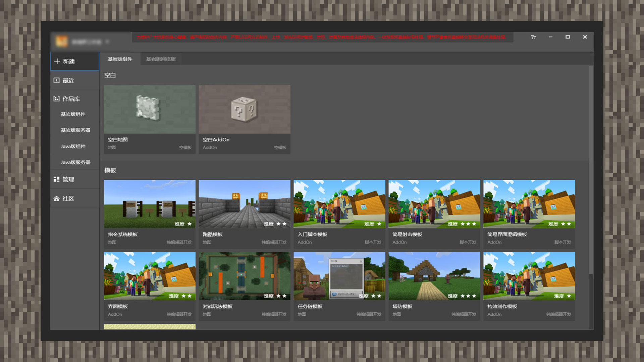Viewport: 644px width, 362px height.
Task: Click the 新建 plus icon in sidebar
Action: tap(57, 61)
